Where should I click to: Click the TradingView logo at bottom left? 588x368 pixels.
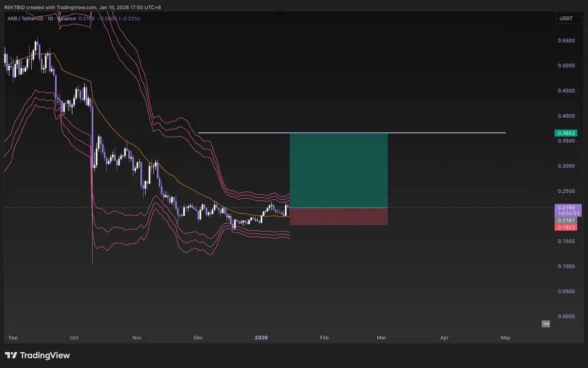coord(37,355)
